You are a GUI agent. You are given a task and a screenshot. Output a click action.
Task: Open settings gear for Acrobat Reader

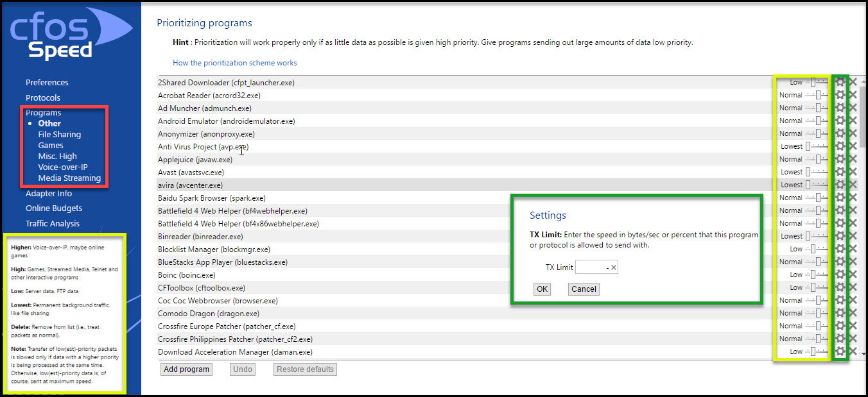click(840, 95)
